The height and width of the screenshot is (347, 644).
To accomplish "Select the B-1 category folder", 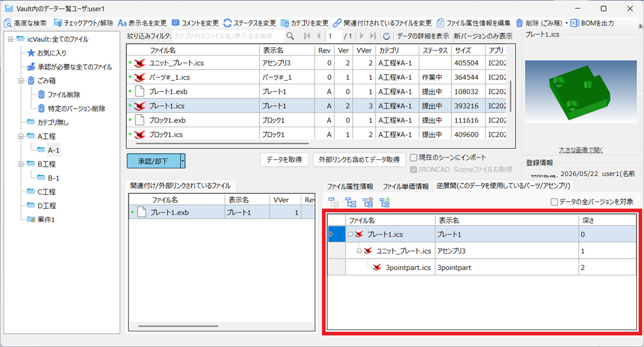I will coord(48,178).
